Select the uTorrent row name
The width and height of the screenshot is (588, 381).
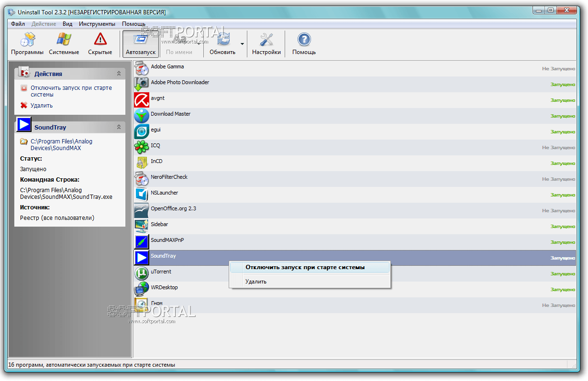[x=161, y=272]
